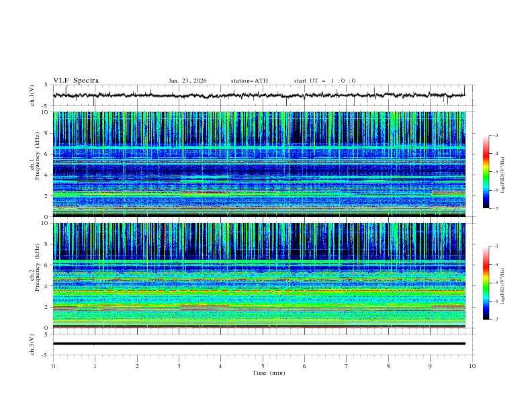The width and height of the screenshot is (532, 411).
Task: Click the -7 label on lower color bar
Action: [495, 320]
